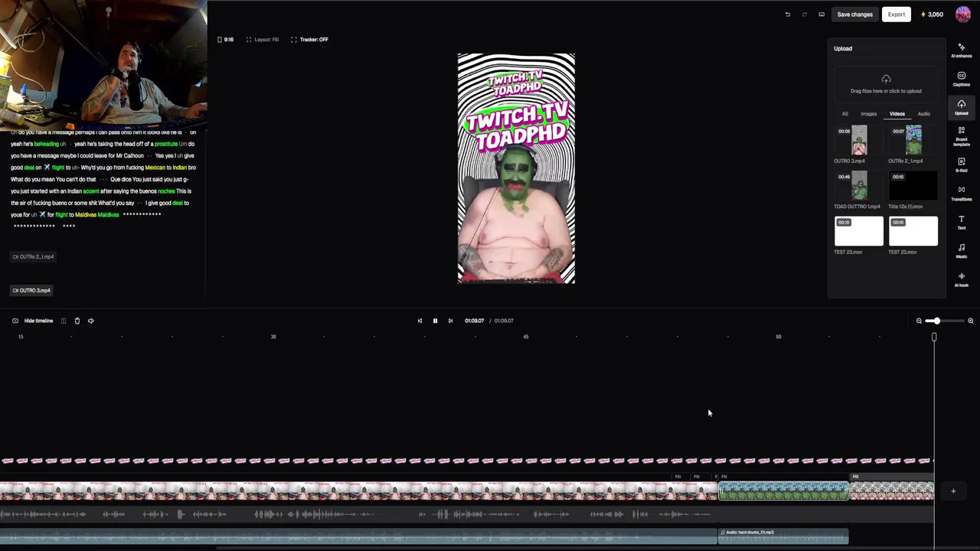Viewport: 980px width, 551px height.
Task: Switch to the Videos tab
Action: (x=897, y=114)
